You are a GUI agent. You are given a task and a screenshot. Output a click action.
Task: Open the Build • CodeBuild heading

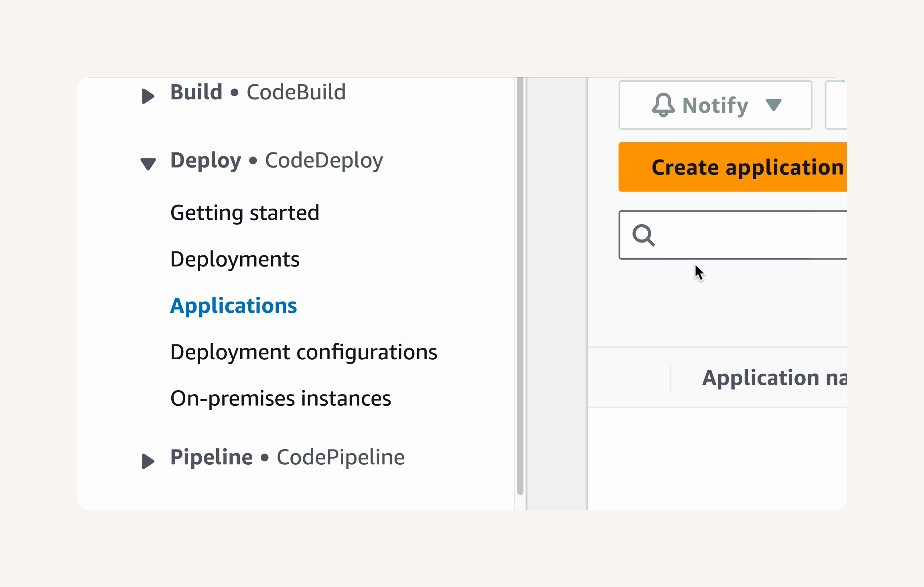pyautogui.click(x=258, y=92)
